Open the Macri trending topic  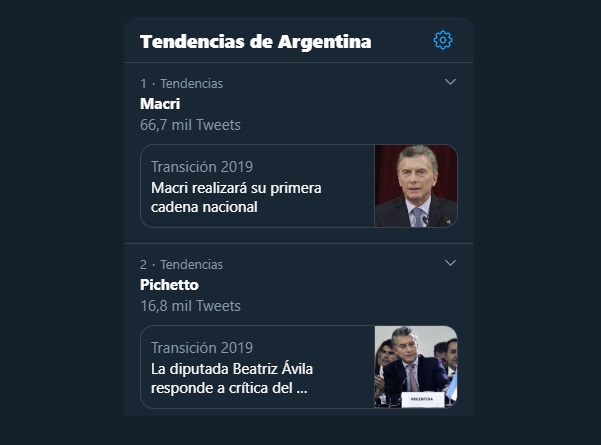tap(160, 104)
